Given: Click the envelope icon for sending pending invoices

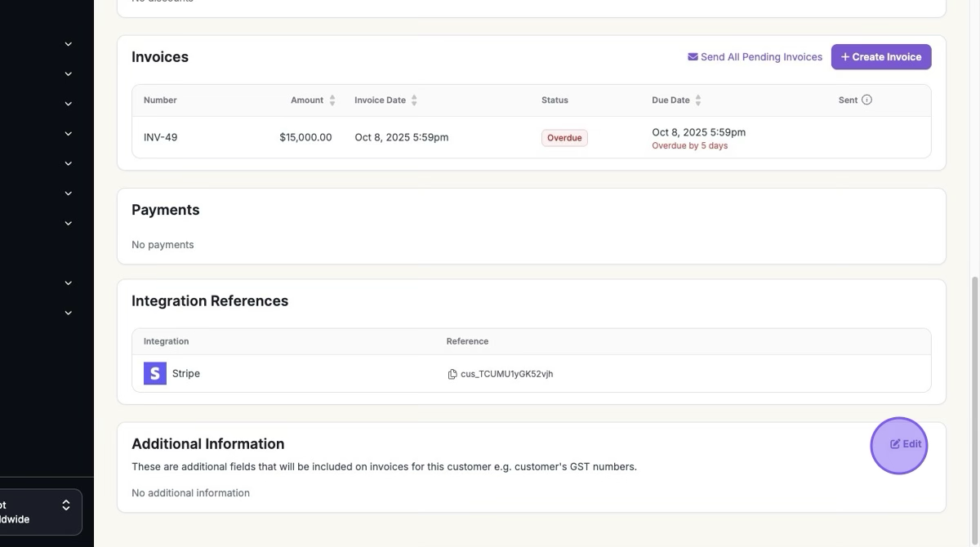Looking at the screenshot, I should point(693,57).
